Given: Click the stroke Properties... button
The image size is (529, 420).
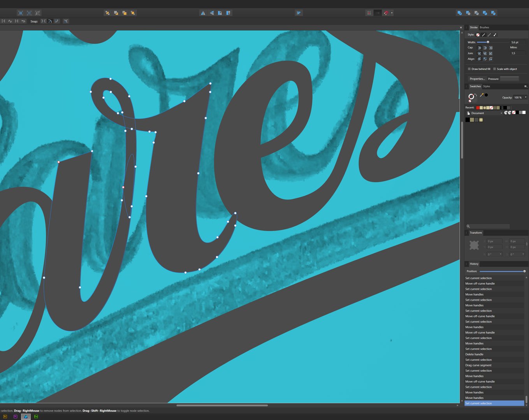Looking at the screenshot, I should click(x=477, y=79).
